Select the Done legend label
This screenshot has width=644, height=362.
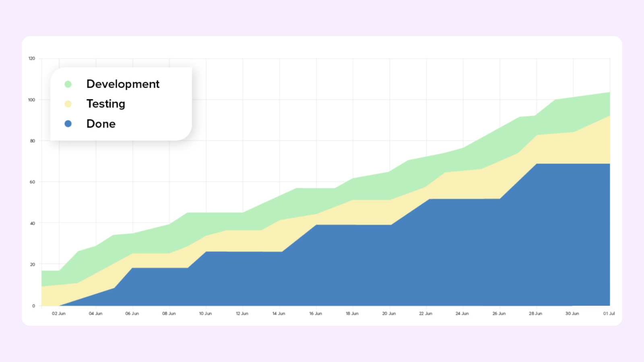(101, 124)
